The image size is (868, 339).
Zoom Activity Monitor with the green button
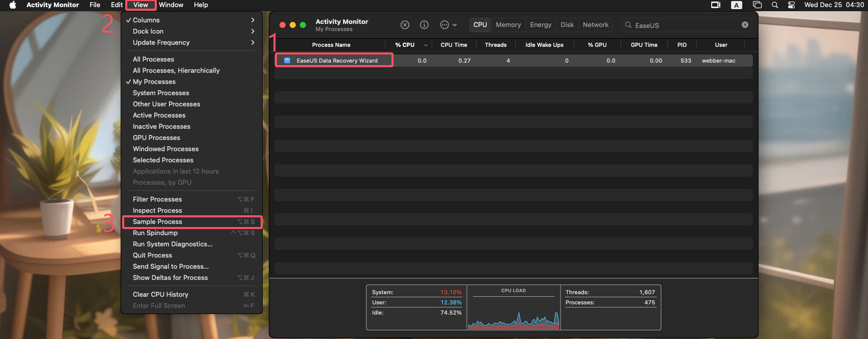pyautogui.click(x=303, y=25)
